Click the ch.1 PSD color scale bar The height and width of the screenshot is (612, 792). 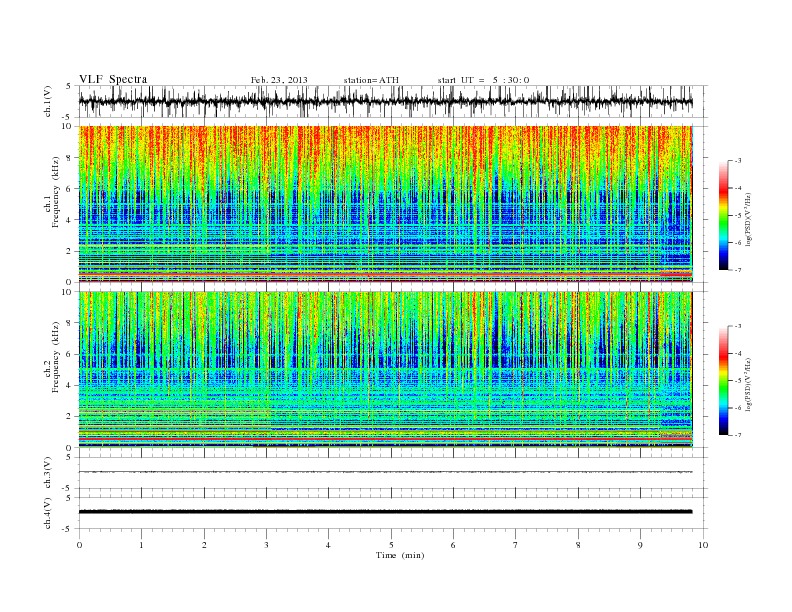(x=723, y=215)
